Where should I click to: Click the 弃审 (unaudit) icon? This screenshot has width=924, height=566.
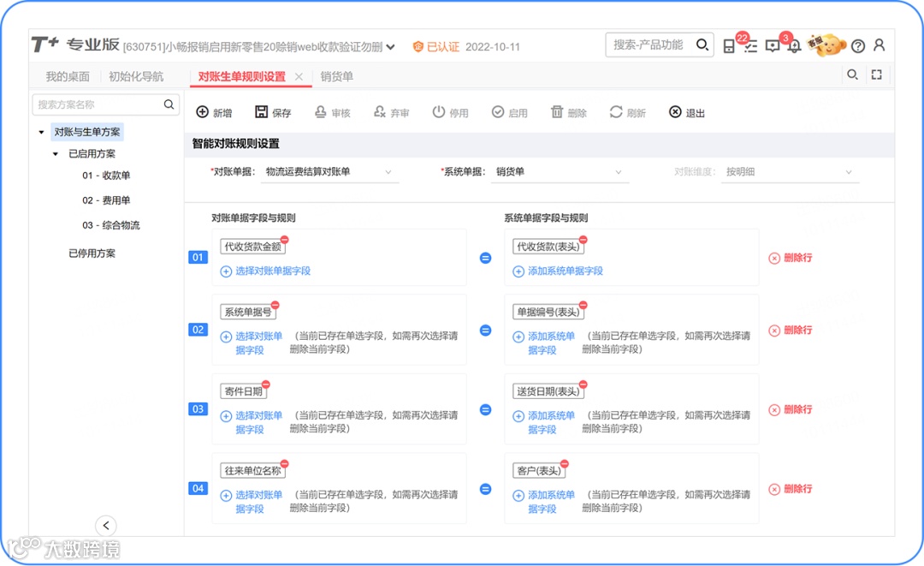tap(380, 112)
